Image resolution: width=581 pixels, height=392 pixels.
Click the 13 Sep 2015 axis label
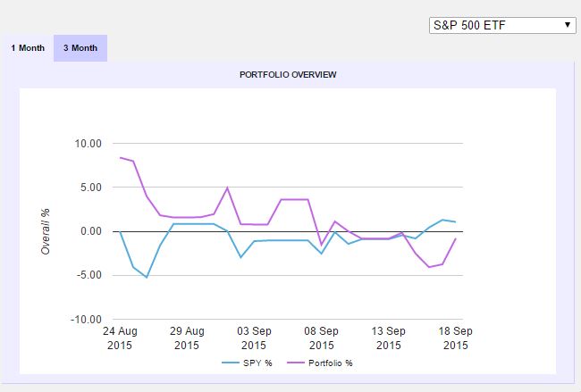click(388, 338)
